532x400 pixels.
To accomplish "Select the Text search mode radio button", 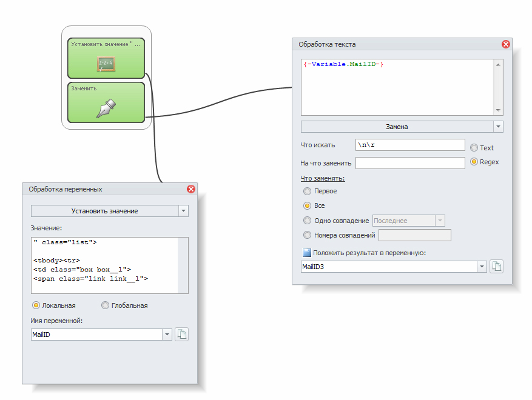I will coord(474,147).
